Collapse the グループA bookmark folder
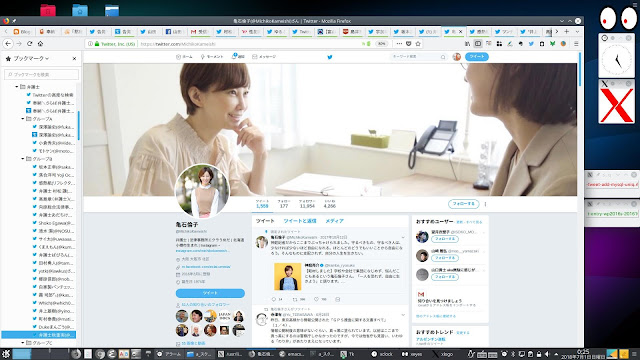This screenshot has height=360, width=640. (22, 119)
